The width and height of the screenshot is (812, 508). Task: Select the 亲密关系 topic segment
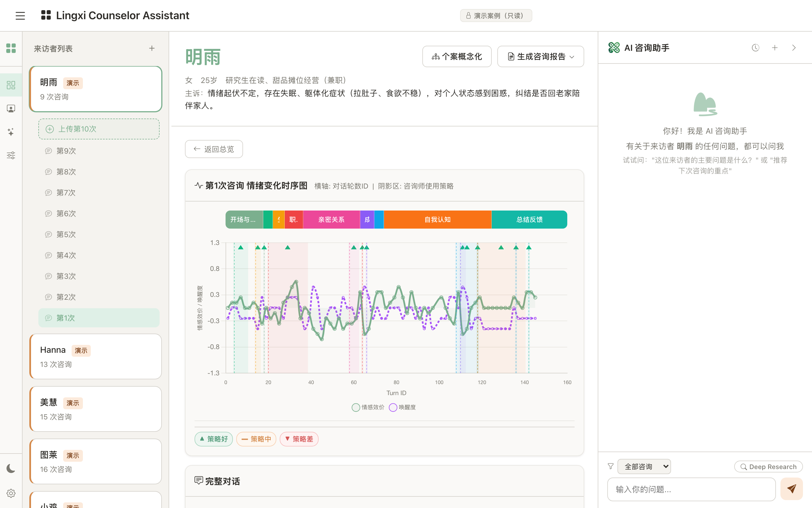[x=332, y=219]
